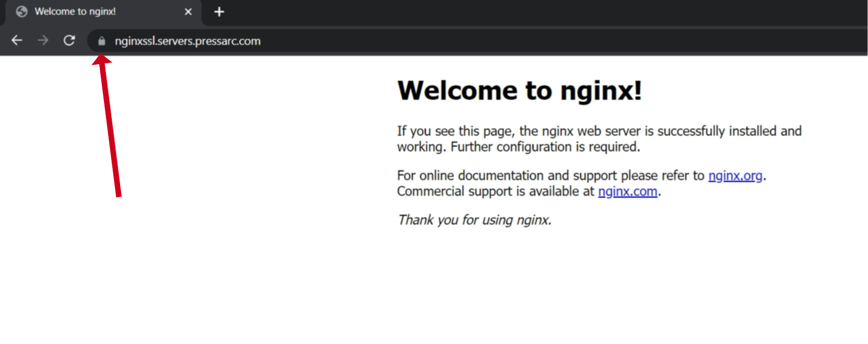868x344 pixels.
Task: Click the large "Welcome to nginx!" page heading
Action: [x=519, y=90]
